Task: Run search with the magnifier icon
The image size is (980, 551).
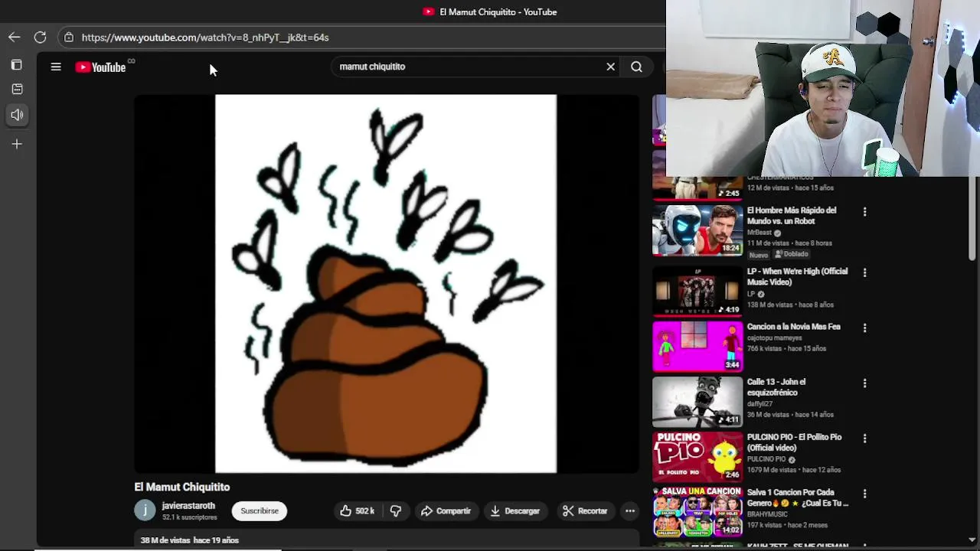Action: pyautogui.click(x=636, y=67)
